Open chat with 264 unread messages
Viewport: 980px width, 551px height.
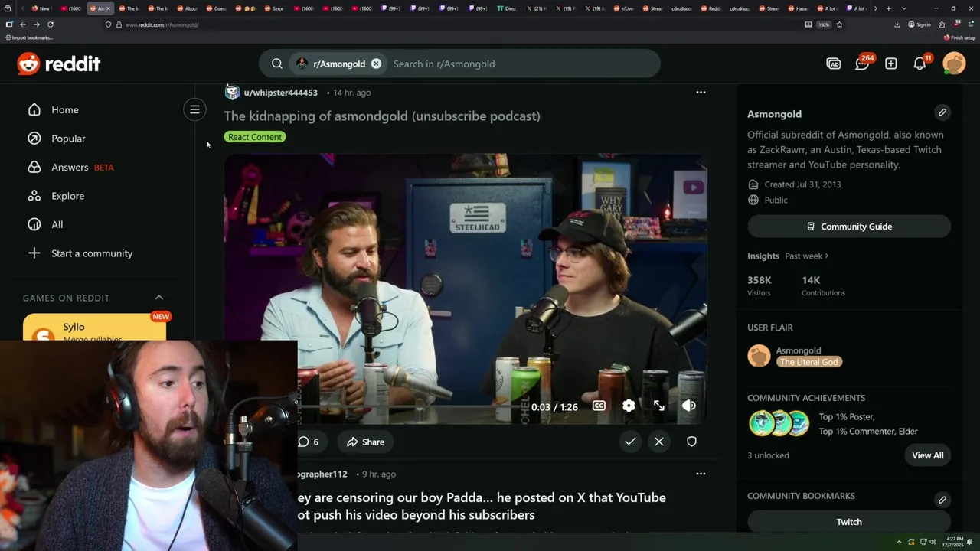point(862,64)
